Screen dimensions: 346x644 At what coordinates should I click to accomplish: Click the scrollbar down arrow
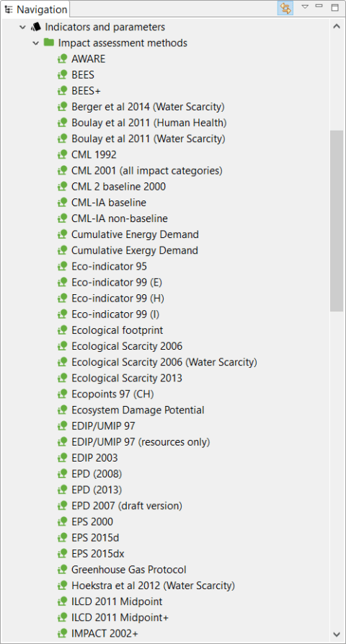[337, 635]
